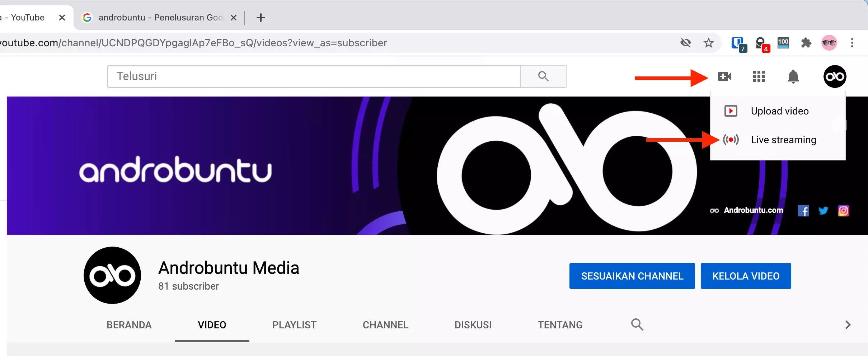Toggle the extension badge showing 4 notifications
Image resolution: width=868 pixels, height=356 pixels.
point(761,43)
